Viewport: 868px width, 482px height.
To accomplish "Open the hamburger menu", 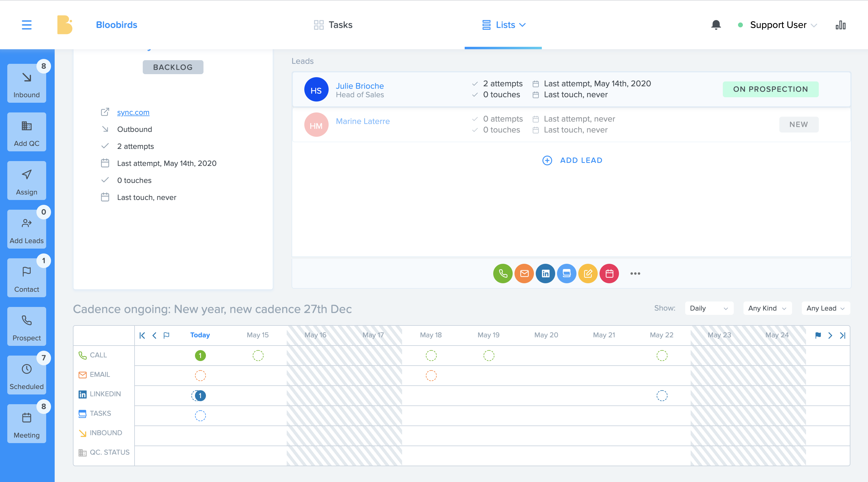I will [x=27, y=25].
